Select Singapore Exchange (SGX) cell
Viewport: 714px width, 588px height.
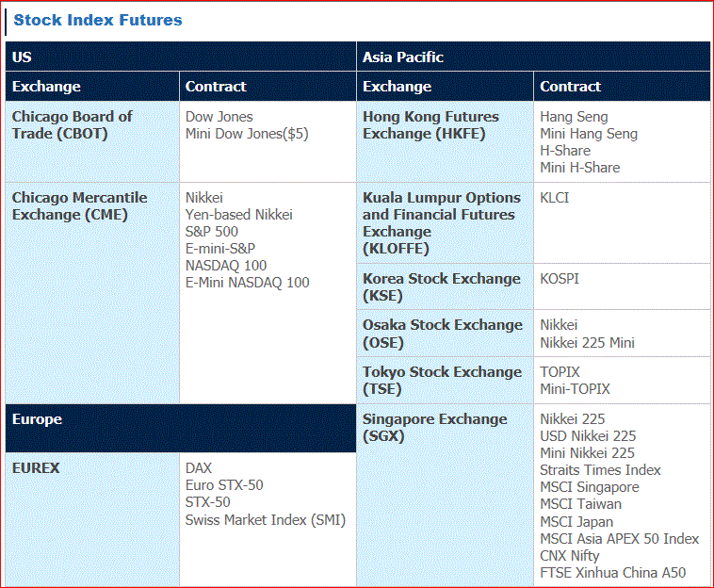(445, 495)
